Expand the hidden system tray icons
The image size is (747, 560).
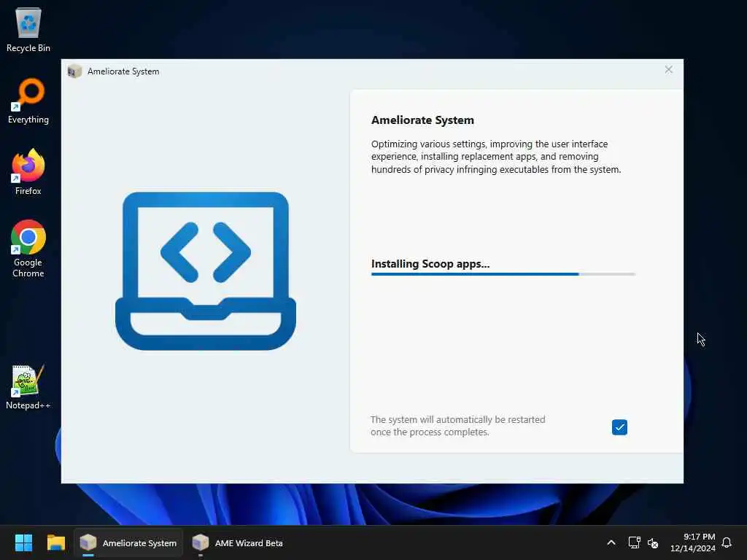click(611, 542)
